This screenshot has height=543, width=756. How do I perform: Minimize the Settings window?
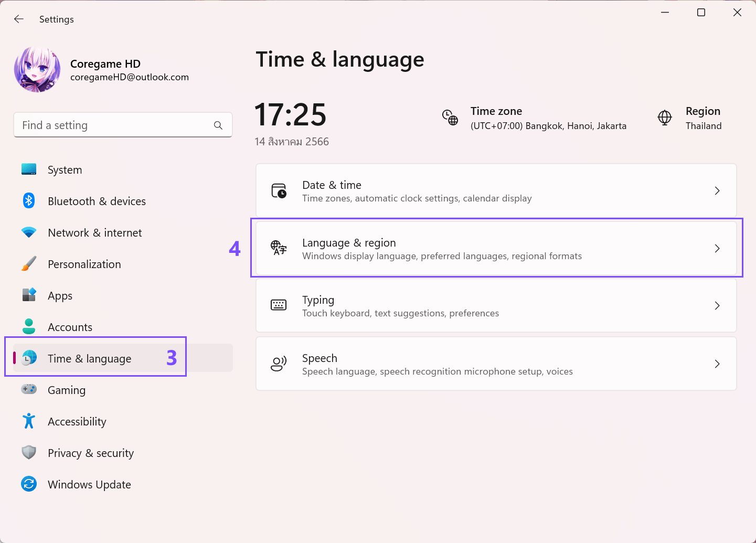click(665, 12)
